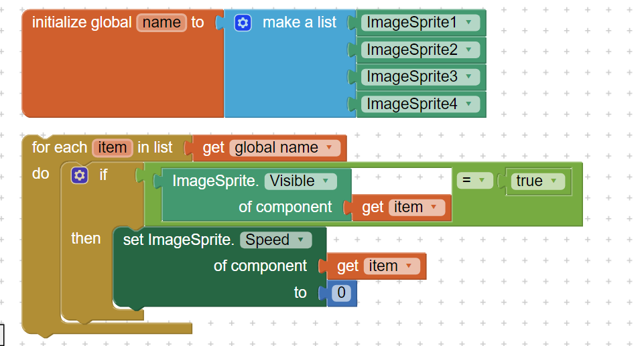The height and width of the screenshot is (346, 644).
Task: Open the get item dropdown in set Speed block
Action: (x=409, y=266)
